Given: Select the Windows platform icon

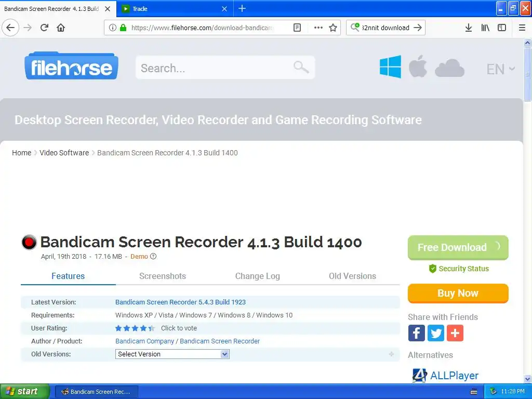Looking at the screenshot, I should [x=390, y=66].
